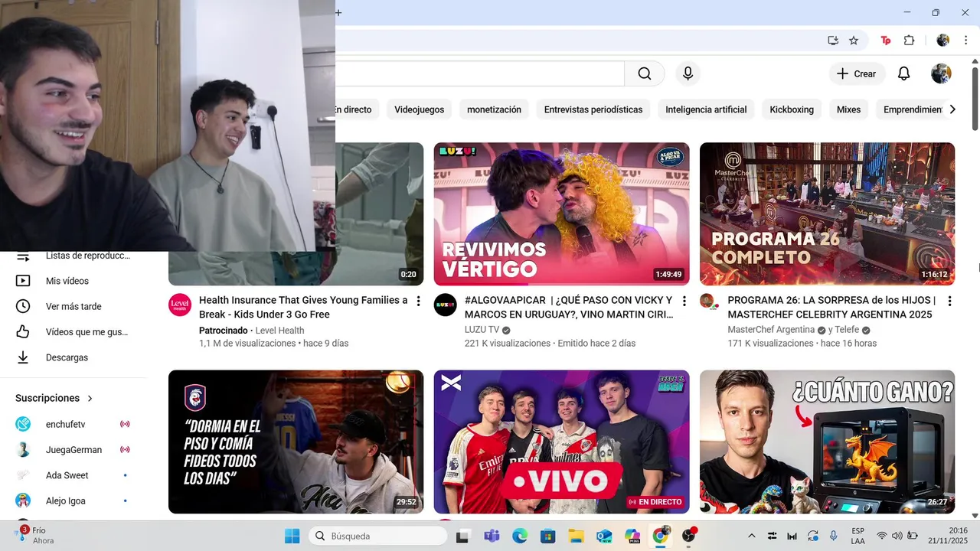Click the install app icon in address bar
This screenshot has width=980, height=551.
click(x=832, y=41)
